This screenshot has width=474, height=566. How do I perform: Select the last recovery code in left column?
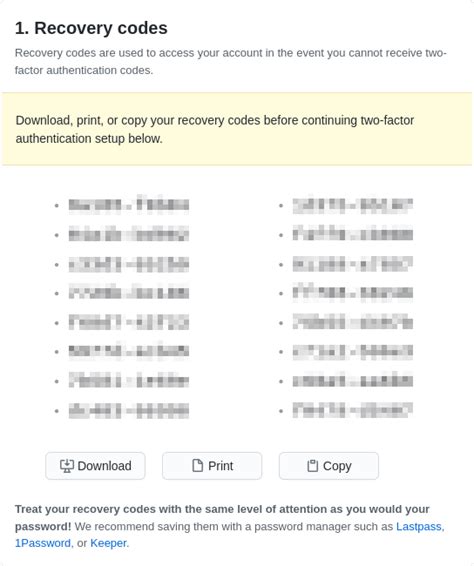pyautogui.click(x=129, y=410)
